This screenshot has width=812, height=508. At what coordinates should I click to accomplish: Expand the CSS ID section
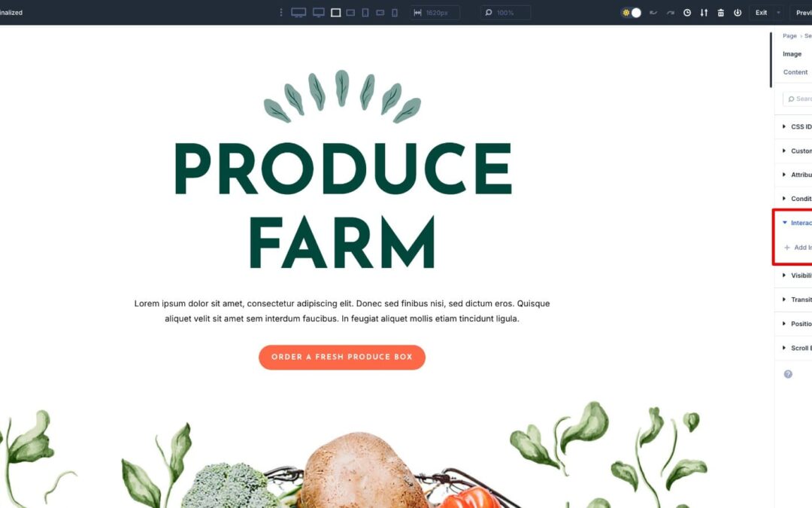[796, 126]
